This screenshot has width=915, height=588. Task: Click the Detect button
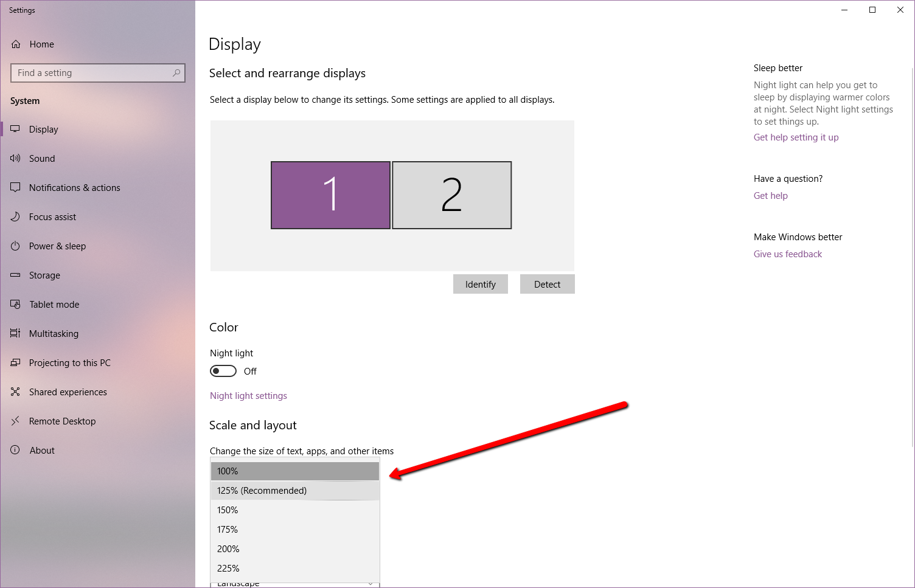[x=548, y=284]
